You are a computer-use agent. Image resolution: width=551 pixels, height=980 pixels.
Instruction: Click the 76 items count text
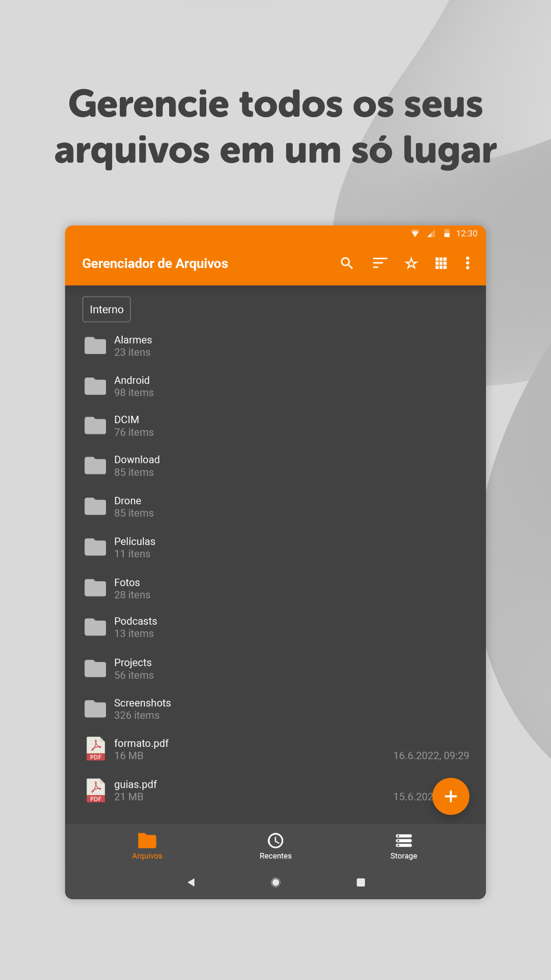[134, 433]
